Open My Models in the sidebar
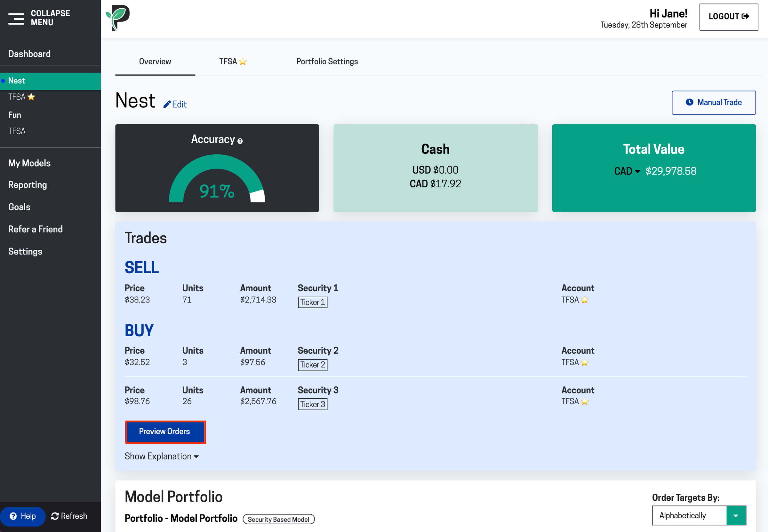 coord(29,163)
